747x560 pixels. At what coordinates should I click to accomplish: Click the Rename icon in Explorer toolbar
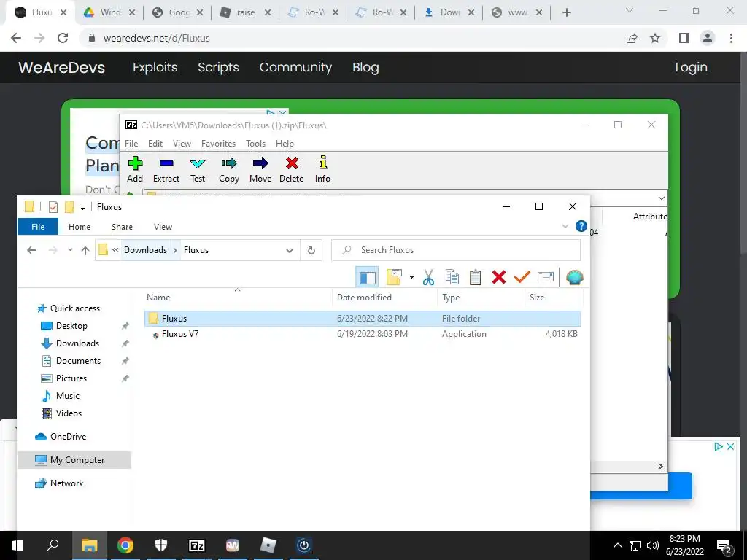546,277
